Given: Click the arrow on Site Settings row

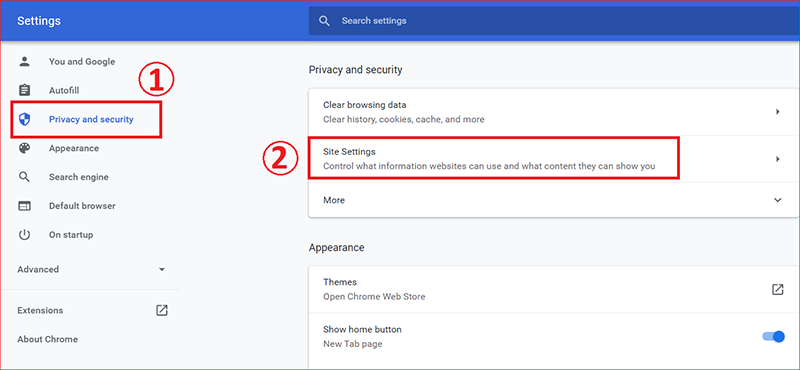Looking at the screenshot, I should pos(778,159).
